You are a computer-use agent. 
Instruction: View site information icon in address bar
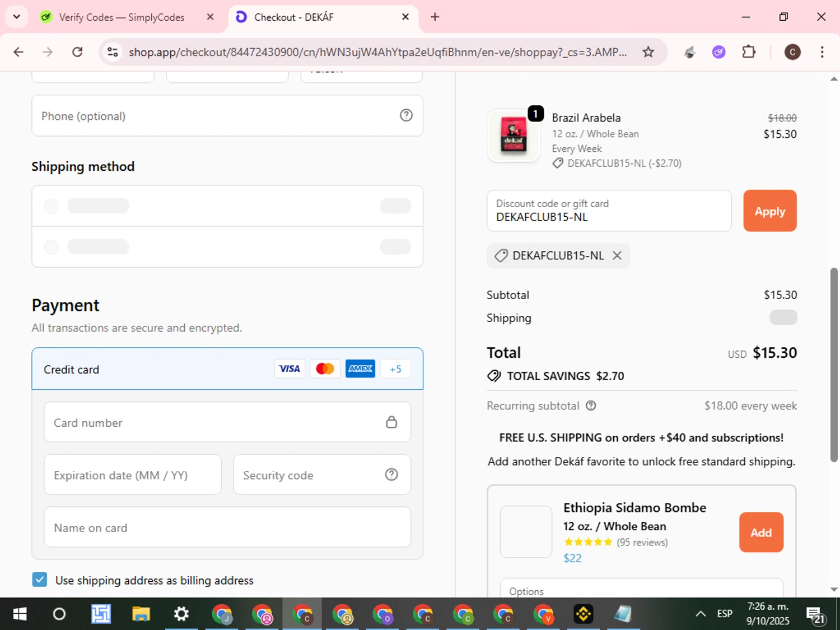click(113, 52)
